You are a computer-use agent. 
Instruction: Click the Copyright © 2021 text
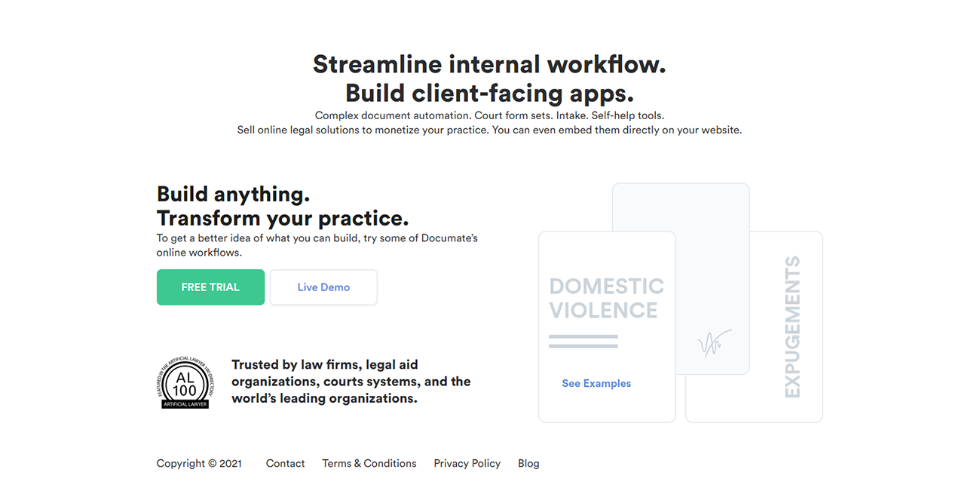(x=199, y=463)
